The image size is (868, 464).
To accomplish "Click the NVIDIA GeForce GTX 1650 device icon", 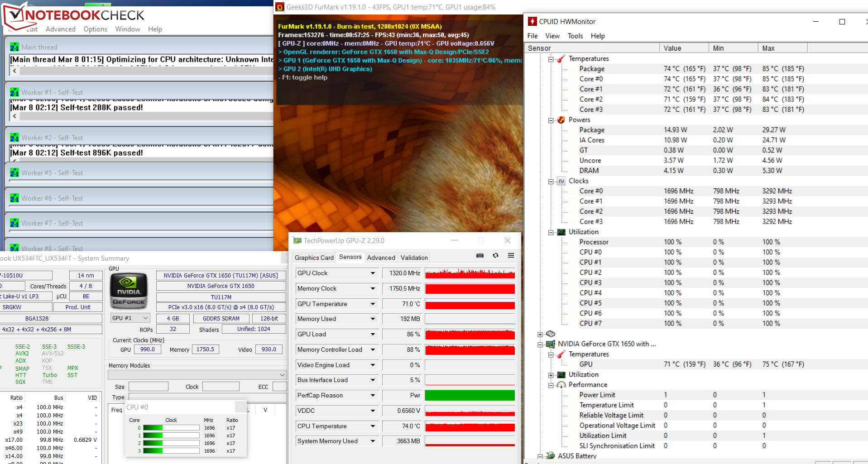I will coord(551,344).
